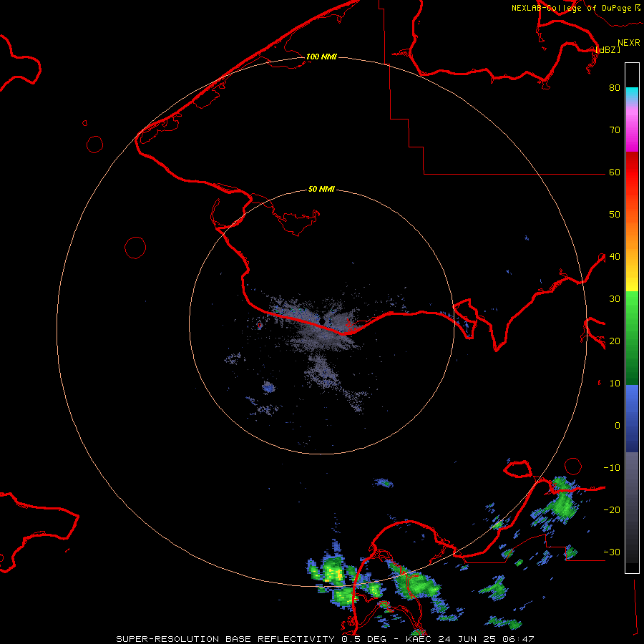
Task: Click the -30 value on the dBZ scale
Action: (x=612, y=552)
